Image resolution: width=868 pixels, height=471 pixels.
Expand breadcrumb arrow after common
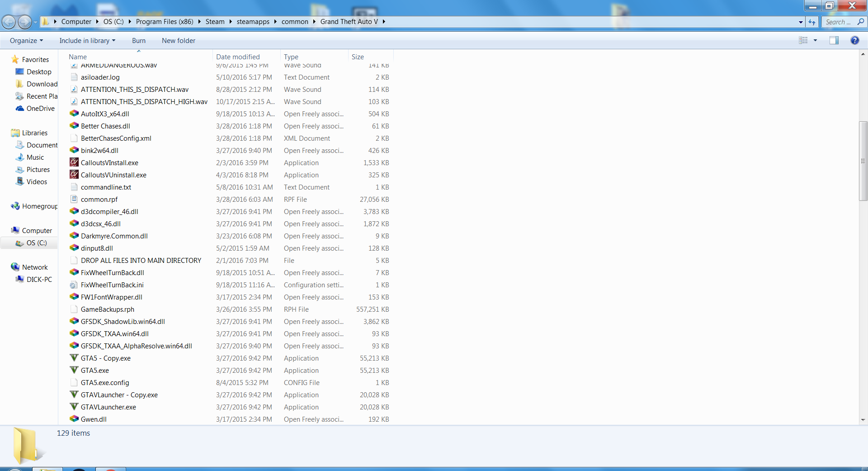(314, 21)
